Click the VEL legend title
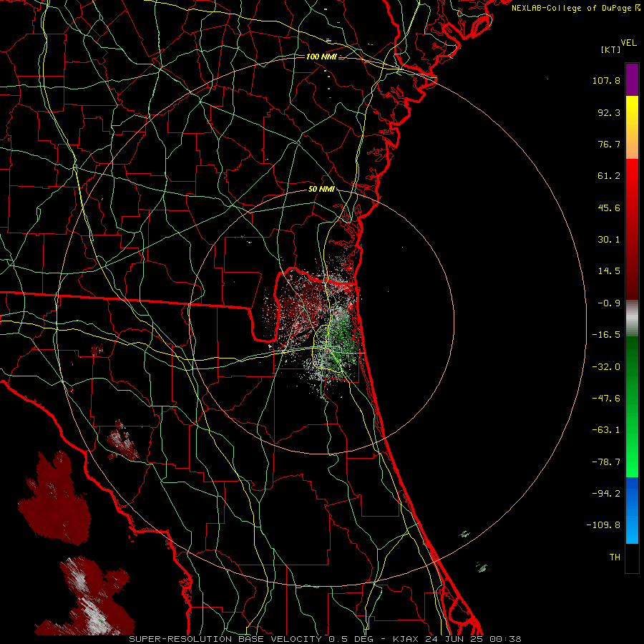The height and width of the screenshot is (644, 644). pyautogui.click(x=628, y=43)
